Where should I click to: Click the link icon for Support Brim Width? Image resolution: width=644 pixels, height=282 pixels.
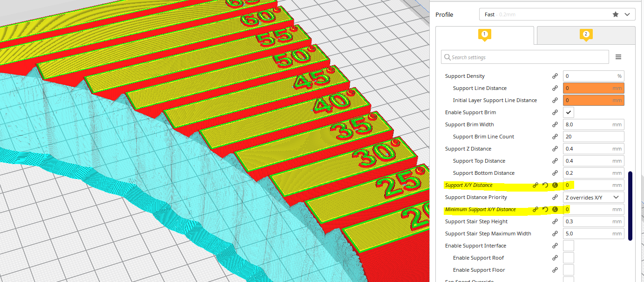tap(555, 124)
